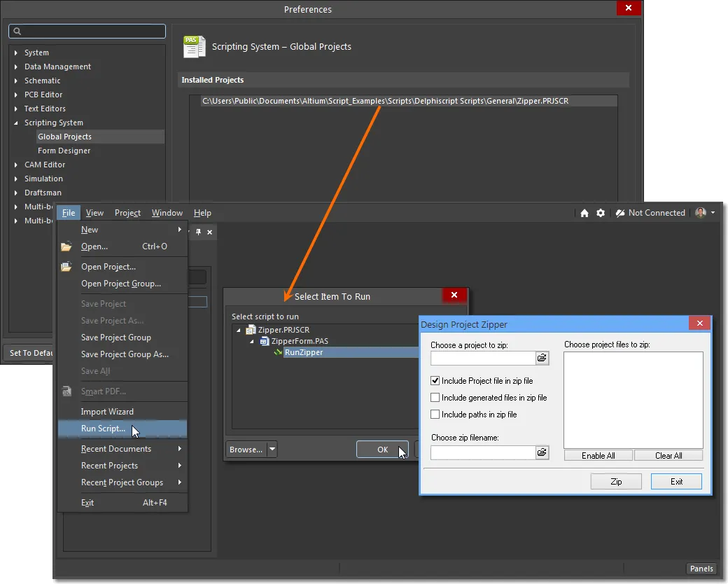
Task: Close the docked panel with small x
Action: (209, 232)
